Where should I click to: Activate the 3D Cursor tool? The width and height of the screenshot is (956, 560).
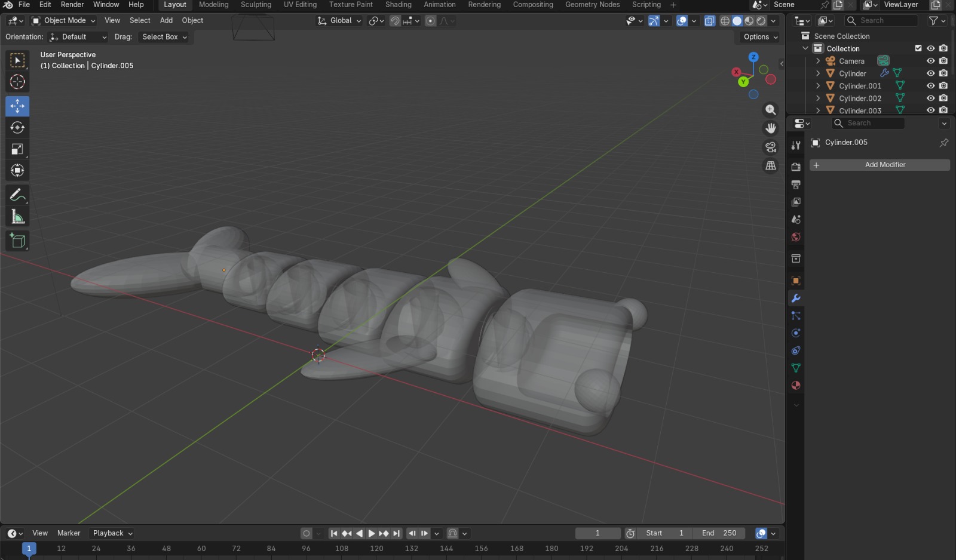point(17,82)
